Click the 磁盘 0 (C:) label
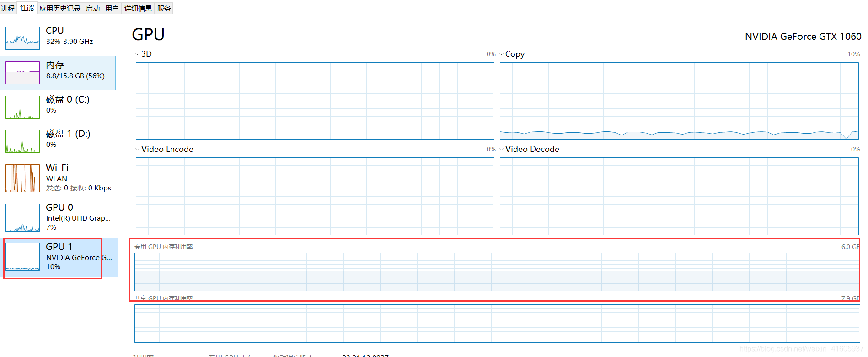The height and width of the screenshot is (357, 868). click(x=68, y=99)
